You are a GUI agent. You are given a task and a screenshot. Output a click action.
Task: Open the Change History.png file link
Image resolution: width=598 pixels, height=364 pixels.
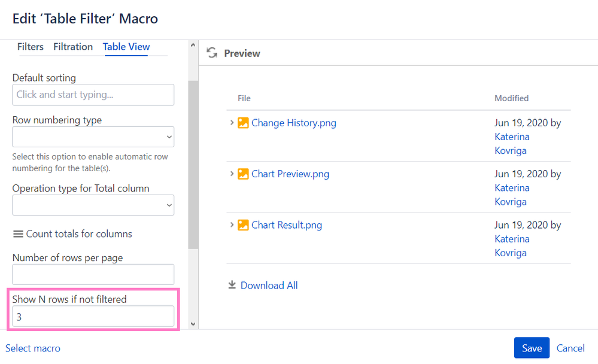coord(294,123)
